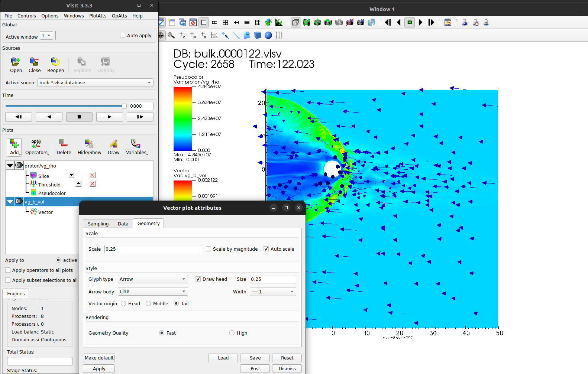The width and height of the screenshot is (588, 374).
Task: Click the Reopen source icon
Action: click(55, 62)
